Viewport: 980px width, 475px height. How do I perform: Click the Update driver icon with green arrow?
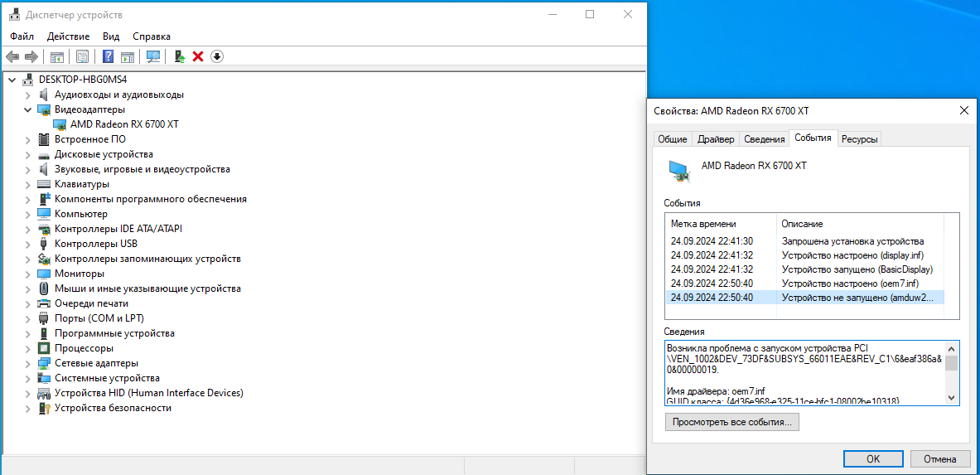180,57
